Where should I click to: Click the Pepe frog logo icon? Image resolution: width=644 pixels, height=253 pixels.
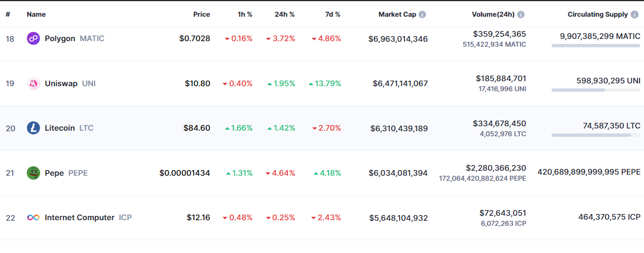tap(33, 173)
